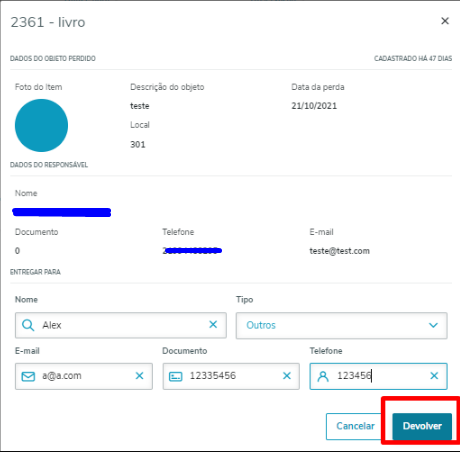Click the CADASTRADO HÁ 47 DIAS label
Viewport: 460px width, 452px height.
click(413, 58)
